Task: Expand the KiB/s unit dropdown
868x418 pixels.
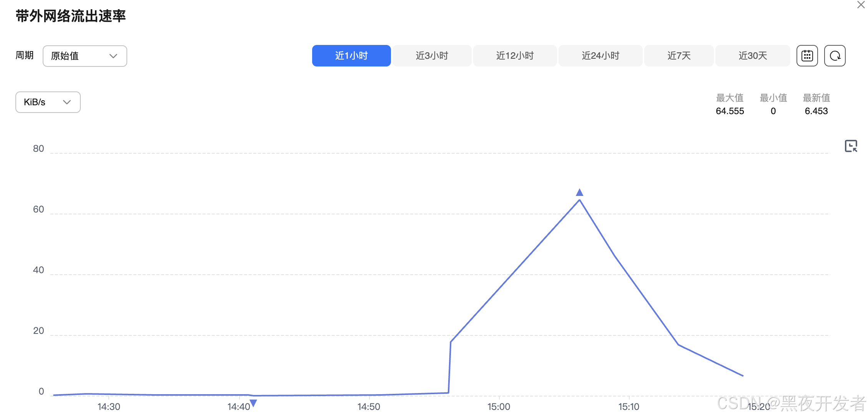Action: pos(48,102)
